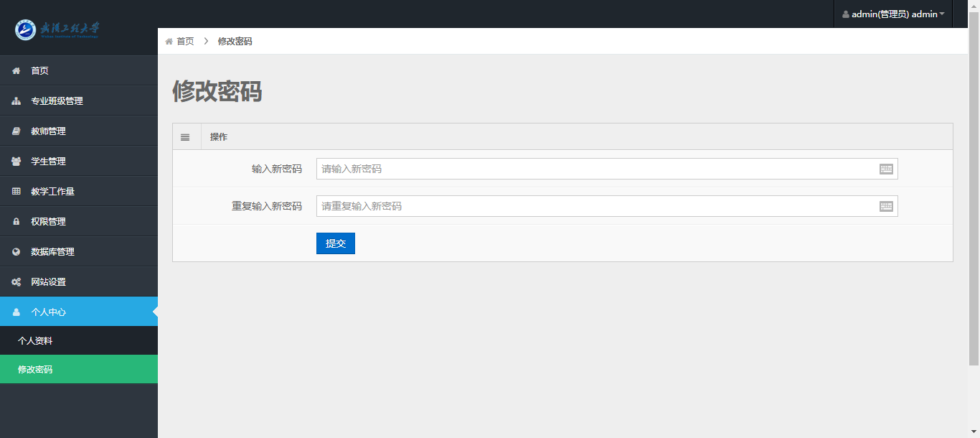Open virtual keyboard in 重复输入新密码 field
980x438 pixels.
[x=886, y=206]
